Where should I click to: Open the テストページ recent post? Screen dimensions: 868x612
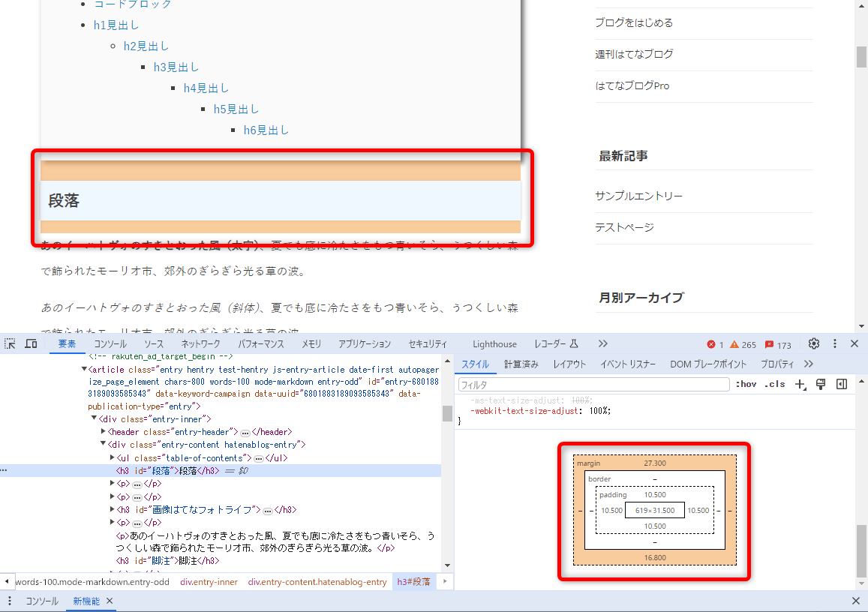point(624,227)
